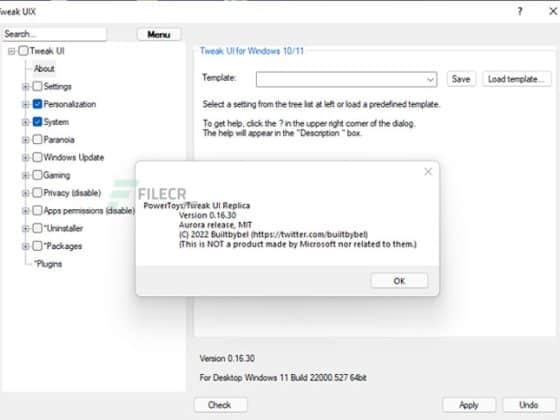Expand the *Uninstaller tree node

(25, 229)
